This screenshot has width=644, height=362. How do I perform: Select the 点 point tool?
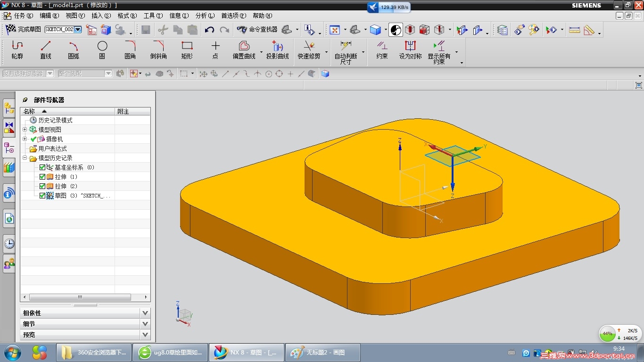coord(215,50)
